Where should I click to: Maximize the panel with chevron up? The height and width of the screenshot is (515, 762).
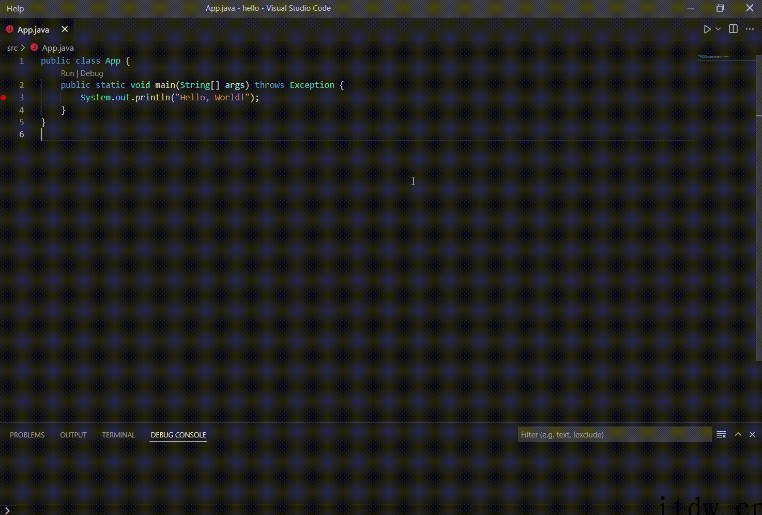[x=738, y=434]
